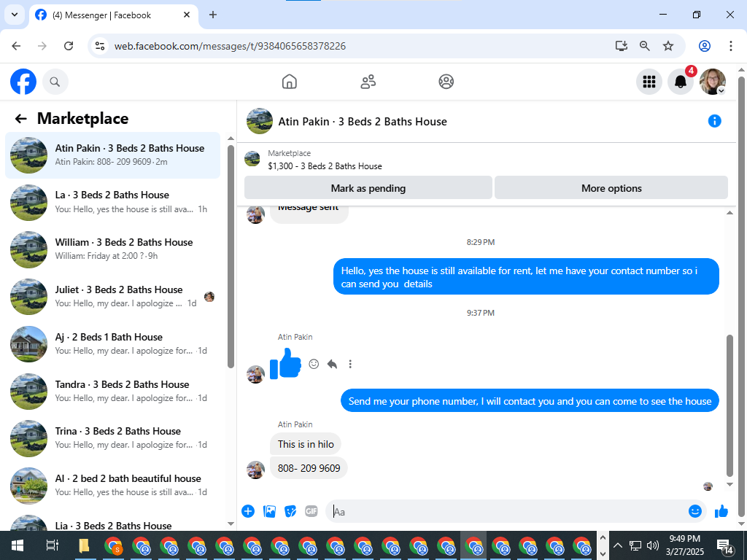The height and width of the screenshot is (560, 747).
Task: Click chat list scrollbar
Action: [x=231, y=257]
